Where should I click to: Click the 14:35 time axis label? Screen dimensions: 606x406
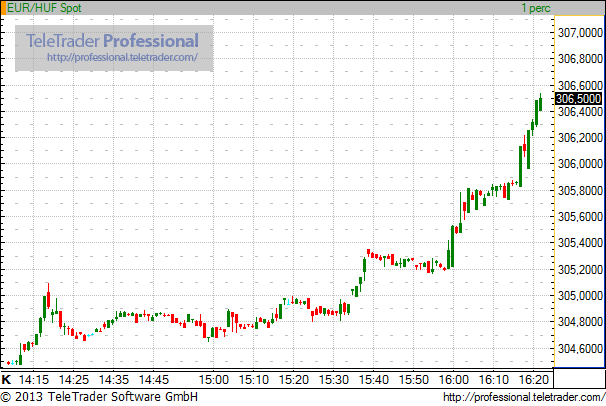114,380
